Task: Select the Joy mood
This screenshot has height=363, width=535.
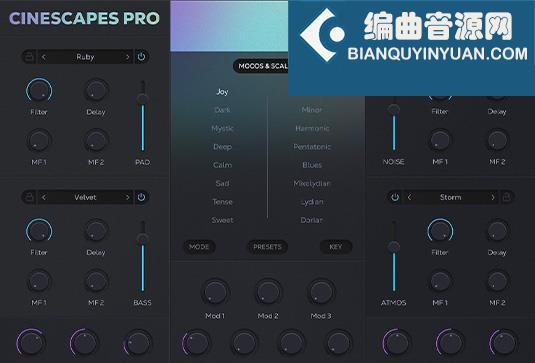Action: click(222, 92)
